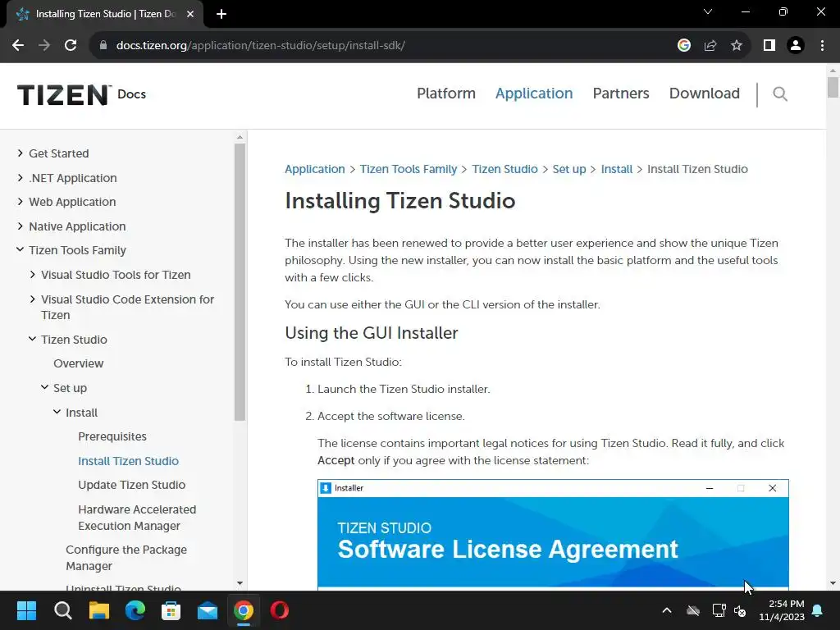Open the browser side panel icon
The height and width of the screenshot is (630, 840).
tap(769, 46)
